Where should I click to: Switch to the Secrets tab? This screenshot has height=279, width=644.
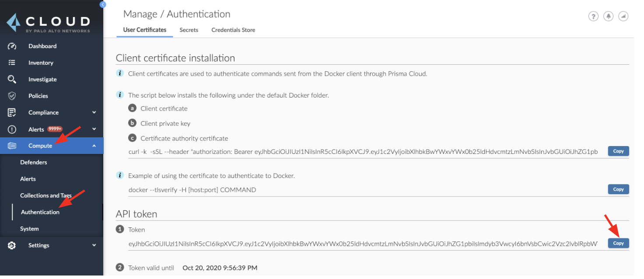tap(189, 30)
